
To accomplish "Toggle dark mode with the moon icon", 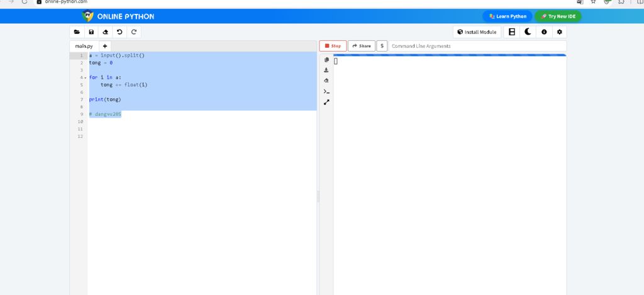I will (x=528, y=32).
